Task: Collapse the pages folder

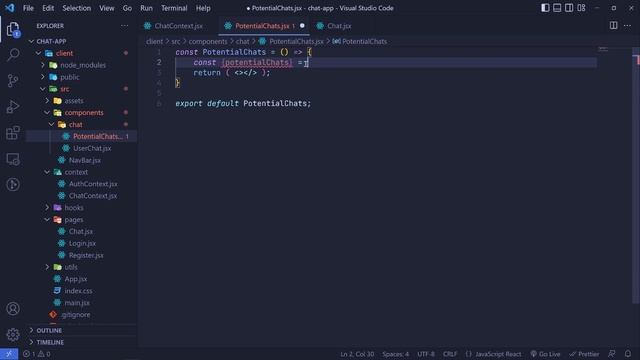Action: 47,219
